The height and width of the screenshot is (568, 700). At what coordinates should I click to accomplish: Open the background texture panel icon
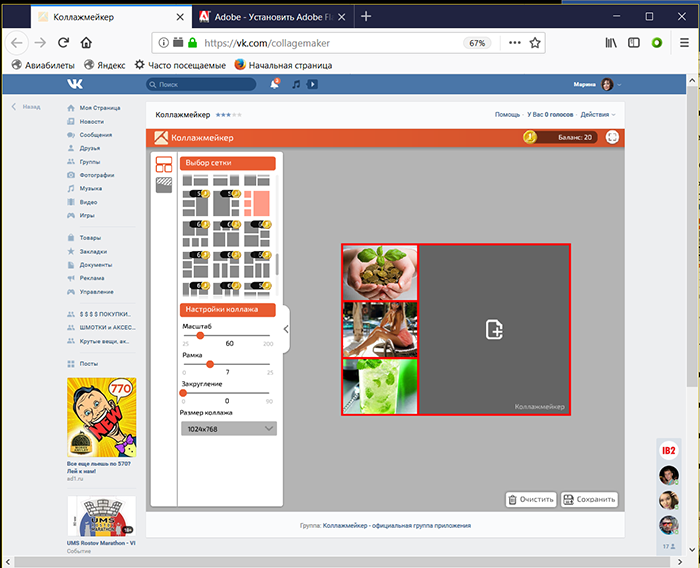coord(164,184)
